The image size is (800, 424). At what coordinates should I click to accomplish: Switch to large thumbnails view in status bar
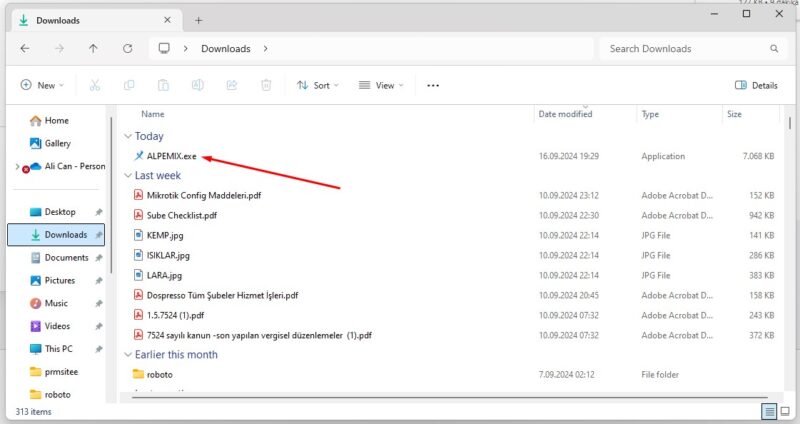786,411
